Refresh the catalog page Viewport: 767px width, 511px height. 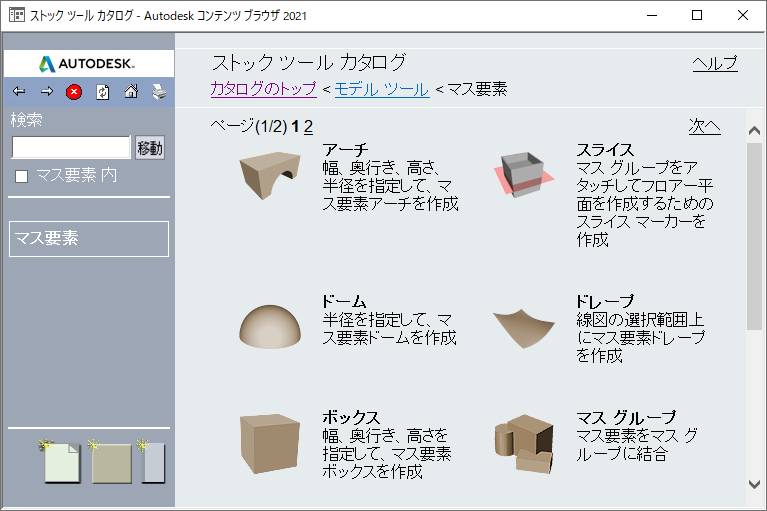click(103, 92)
